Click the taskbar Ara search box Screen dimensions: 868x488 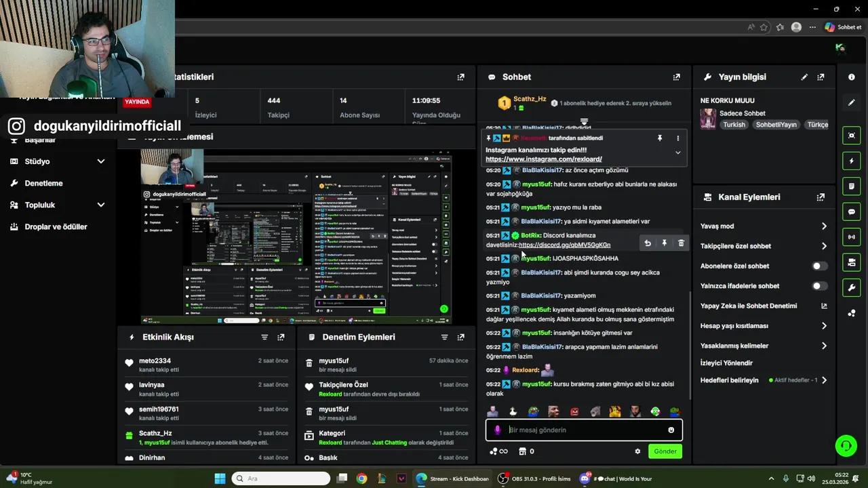(x=281, y=479)
